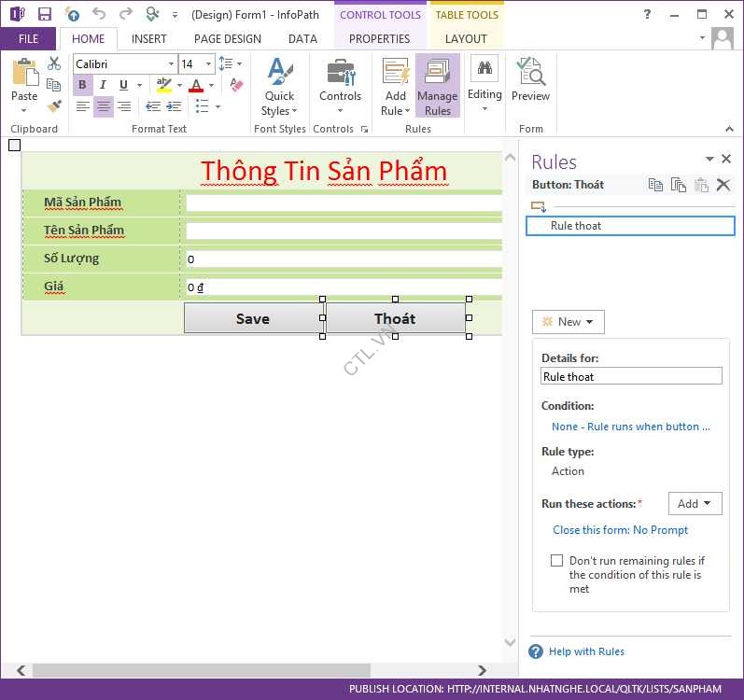Open the Add actions dropdown

695,504
